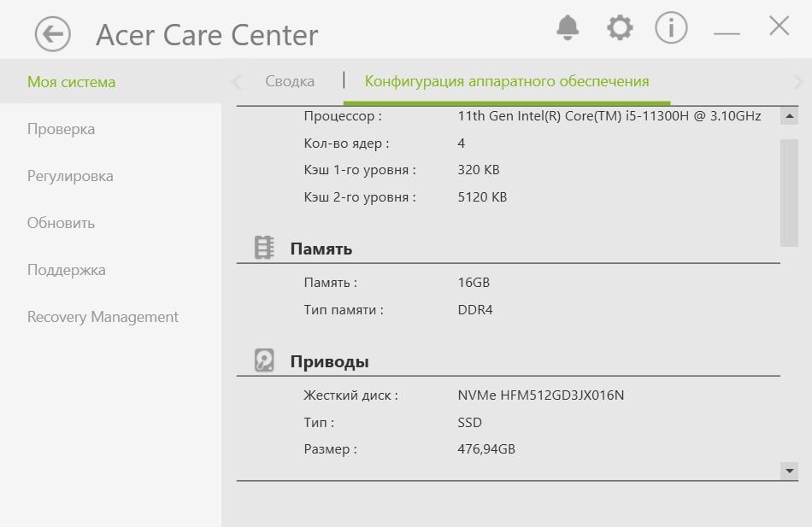Click the scrollbar up arrow
The height and width of the screenshot is (527, 812).
click(789, 116)
